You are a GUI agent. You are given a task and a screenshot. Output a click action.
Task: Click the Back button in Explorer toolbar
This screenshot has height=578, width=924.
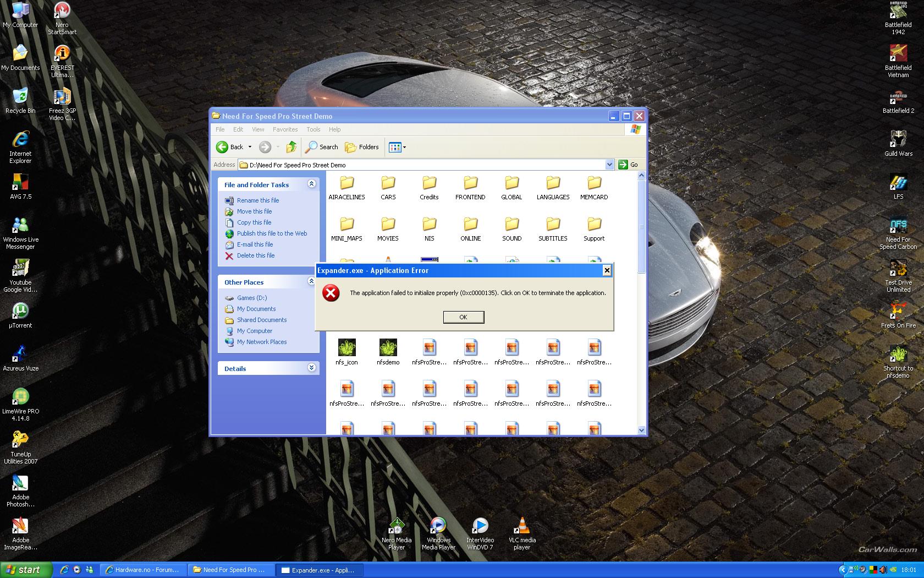(230, 147)
